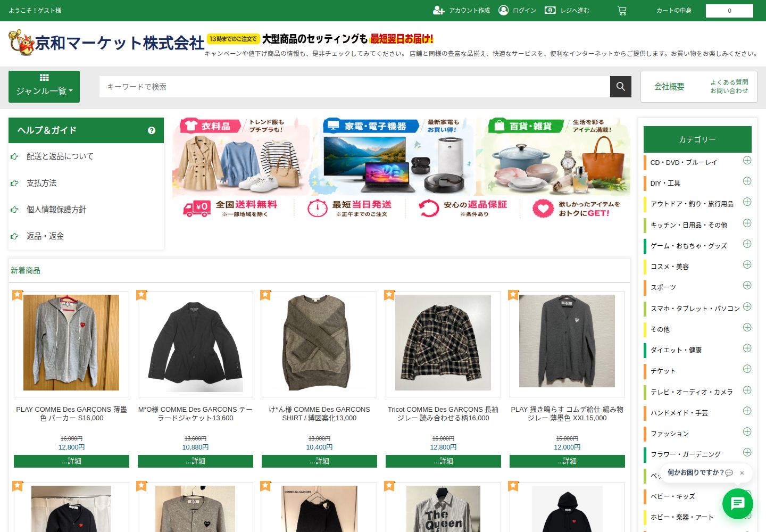Screen dimensions: 766x532
Task: Open the plaid Tricot COMME Des GARÇONS thumbnail
Action: [x=443, y=343]
